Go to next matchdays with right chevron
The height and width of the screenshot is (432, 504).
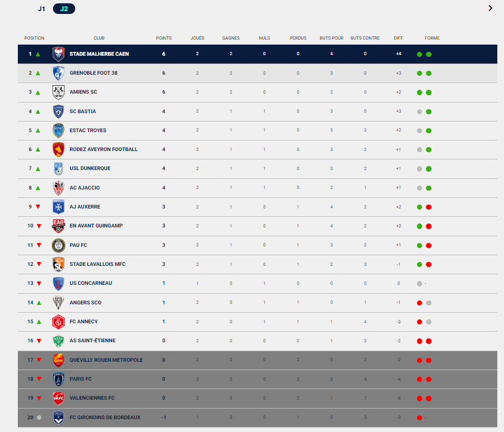490,8
